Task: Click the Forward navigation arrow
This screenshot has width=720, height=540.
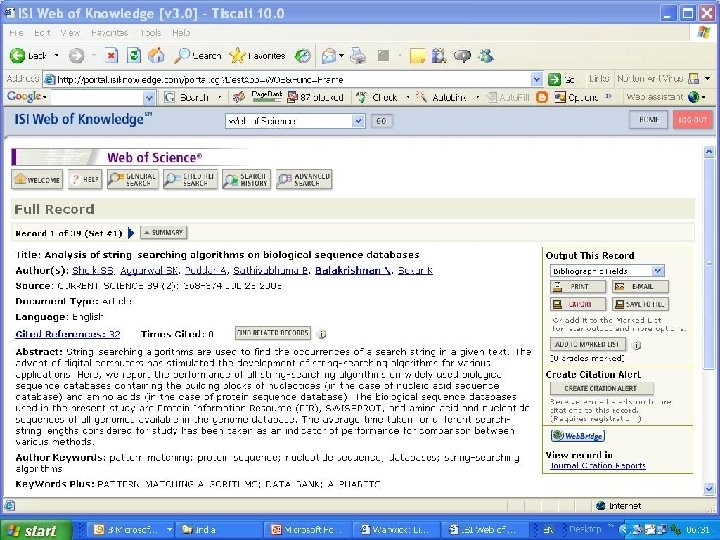Action: [76, 56]
